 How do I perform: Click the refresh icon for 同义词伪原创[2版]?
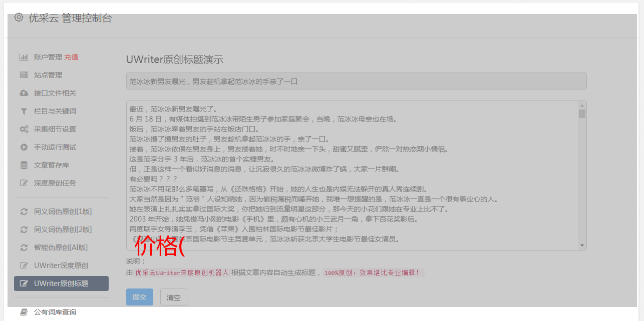click(24, 229)
